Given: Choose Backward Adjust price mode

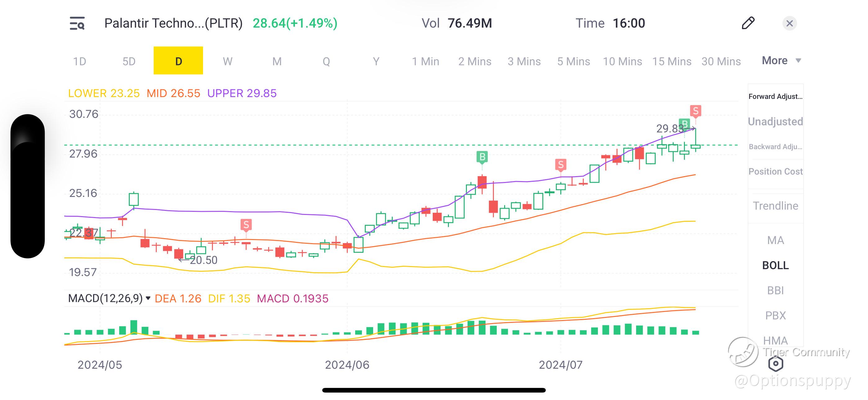Looking at the screenshot, I should pyautogui.click(x=775, y=147).
